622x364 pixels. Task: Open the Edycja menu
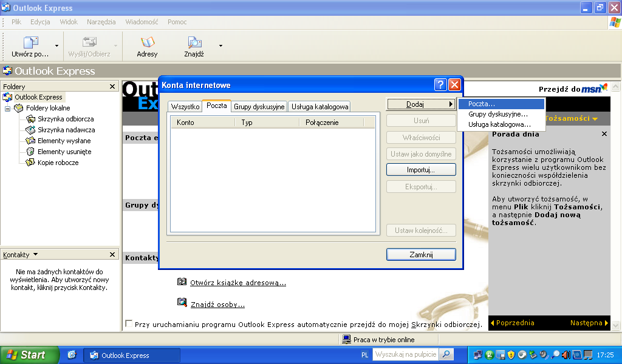click(x=40, y=22)
